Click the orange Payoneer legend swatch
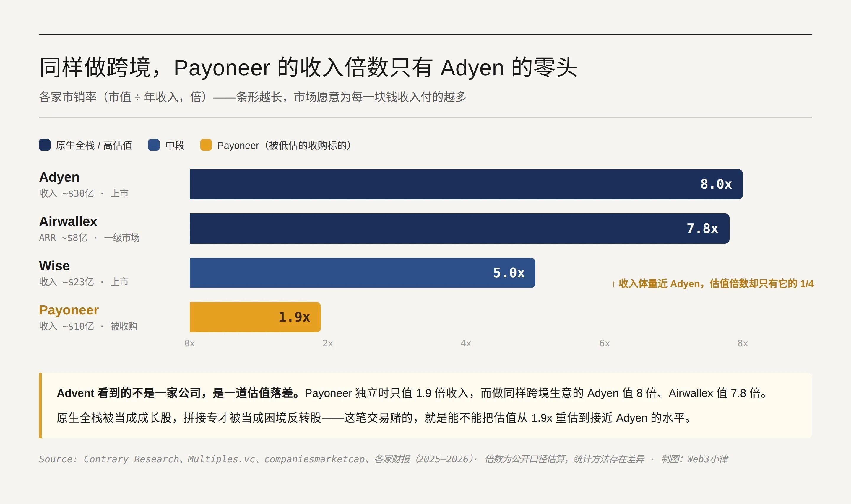The height and width of the screenshot is (504, 851). (x=206, y=145)
